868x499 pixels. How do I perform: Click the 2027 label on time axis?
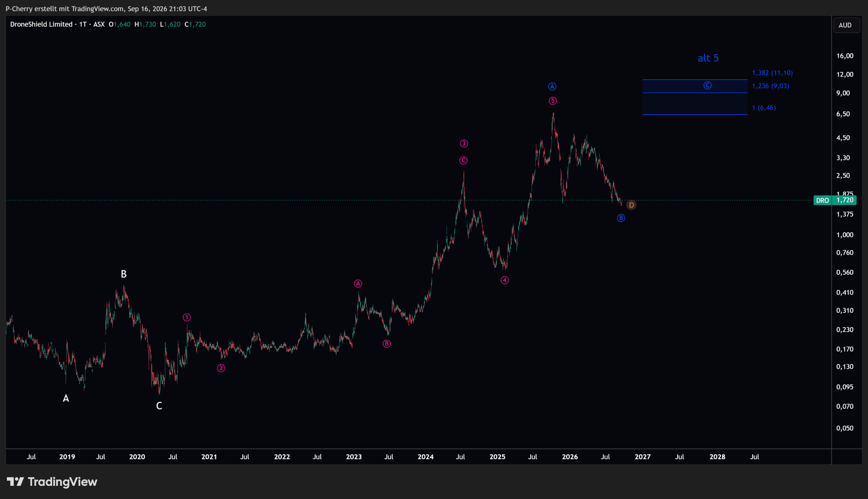[643, 457]
